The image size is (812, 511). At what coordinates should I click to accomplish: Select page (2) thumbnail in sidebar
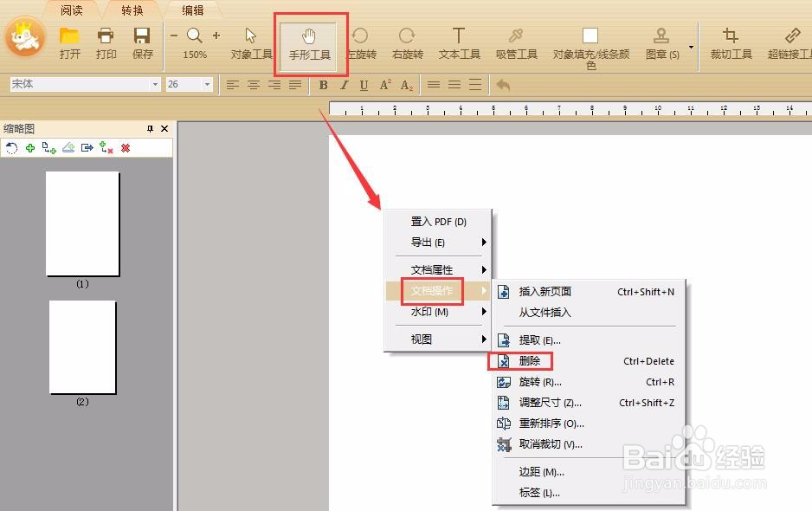point(82,346)
